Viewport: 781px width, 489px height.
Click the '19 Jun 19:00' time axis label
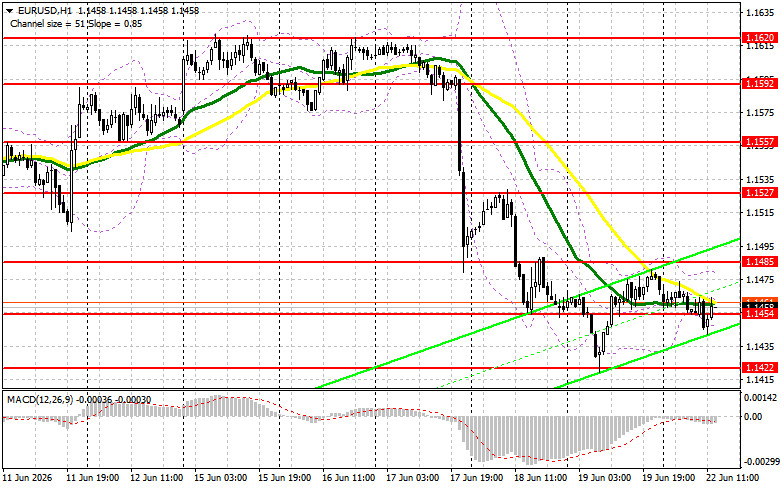pyautogui.click(x=668, y=478)
